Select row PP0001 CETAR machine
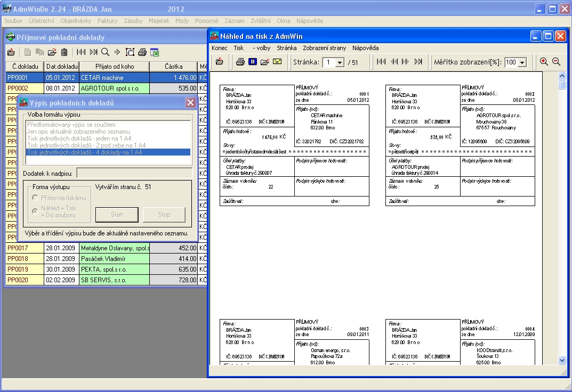Viewport: 572px width, 392px height. 107,78
